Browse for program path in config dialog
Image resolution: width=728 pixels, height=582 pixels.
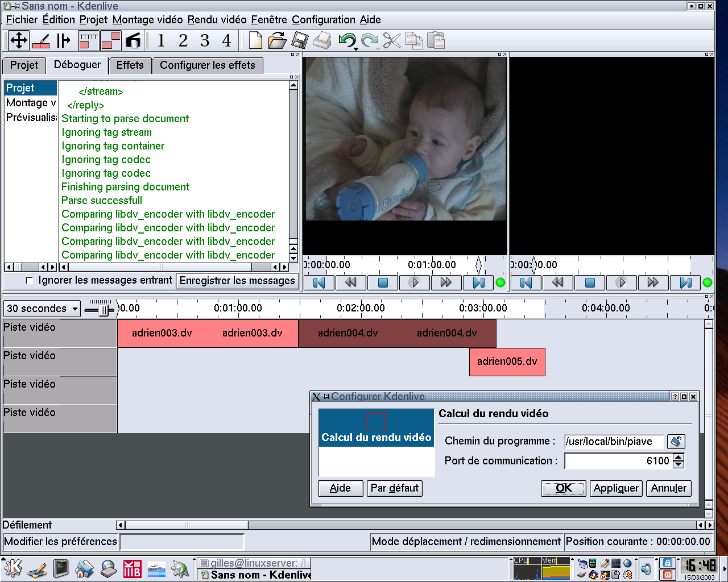click(676, 442)
